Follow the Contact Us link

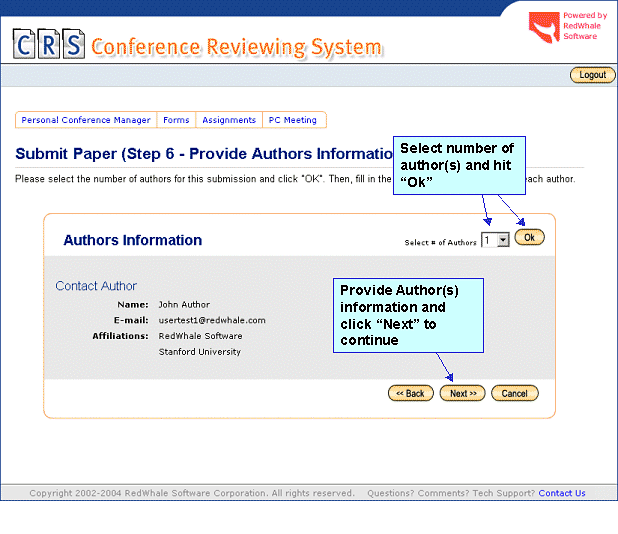(562, 493)
